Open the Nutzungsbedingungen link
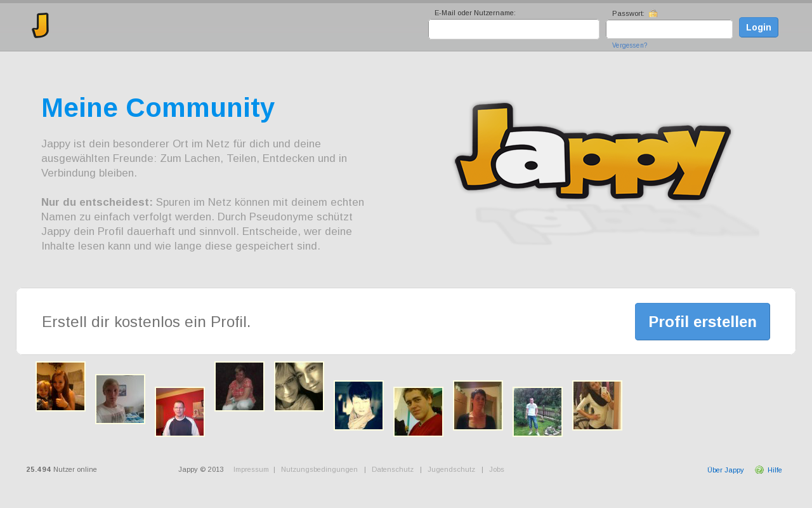812x508 pixels. [x=319, y=470]
